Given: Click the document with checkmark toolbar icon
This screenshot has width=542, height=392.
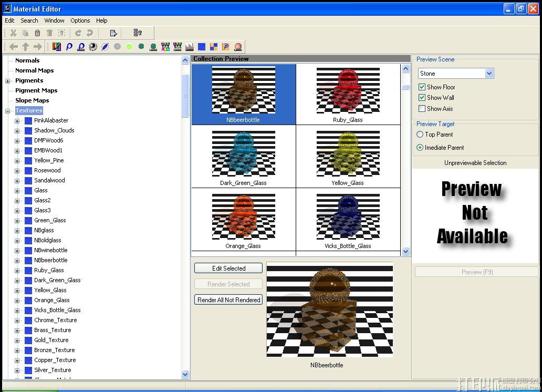Looking at the screenshot, I should [113, 33].
